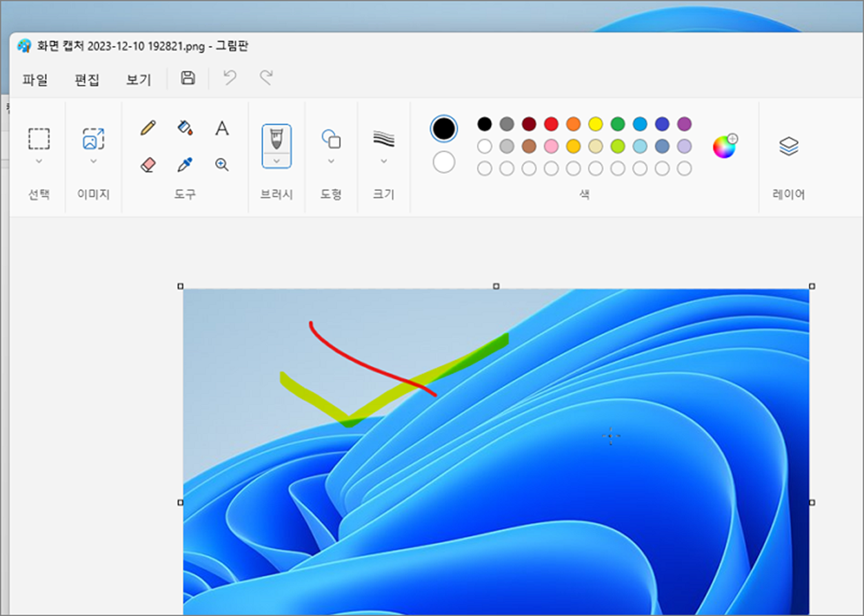Click the Shapes icon
This screenshot has width=864, height=616.
[x=331, y=138]
